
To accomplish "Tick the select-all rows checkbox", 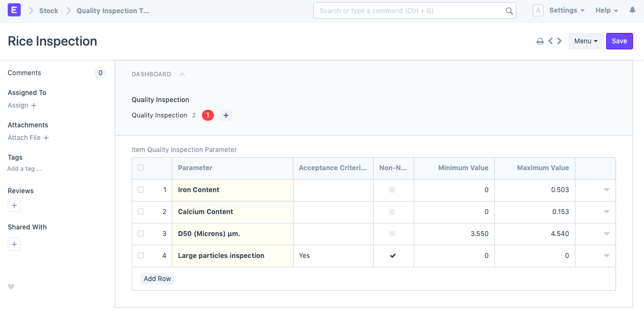I will point(141,167).
